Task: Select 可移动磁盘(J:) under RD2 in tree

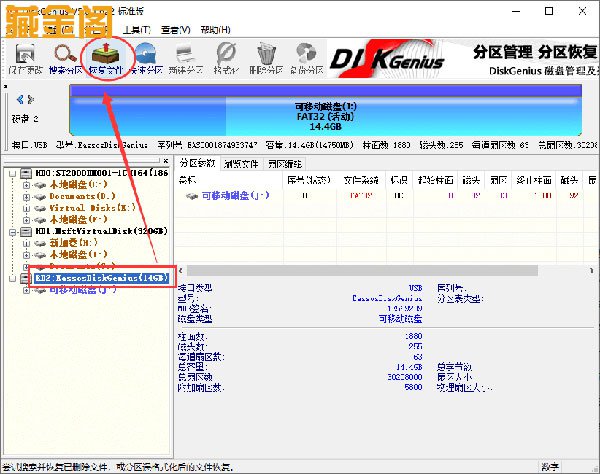Action: (83, 290)
